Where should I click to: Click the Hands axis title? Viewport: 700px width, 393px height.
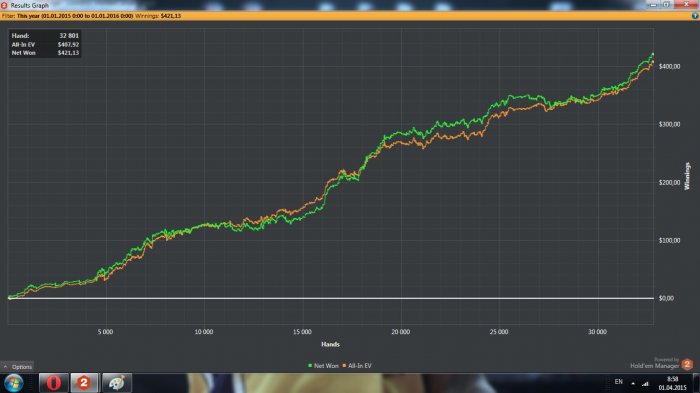(330, 344)
